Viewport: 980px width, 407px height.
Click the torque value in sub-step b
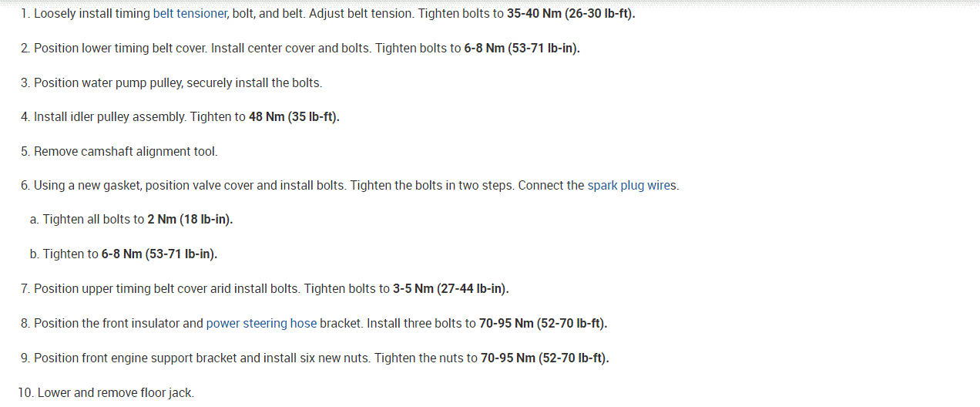click(159, 254)
